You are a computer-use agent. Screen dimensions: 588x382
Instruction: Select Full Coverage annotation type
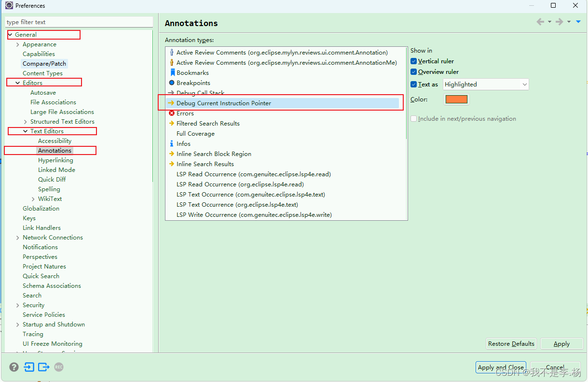(195, 133)
